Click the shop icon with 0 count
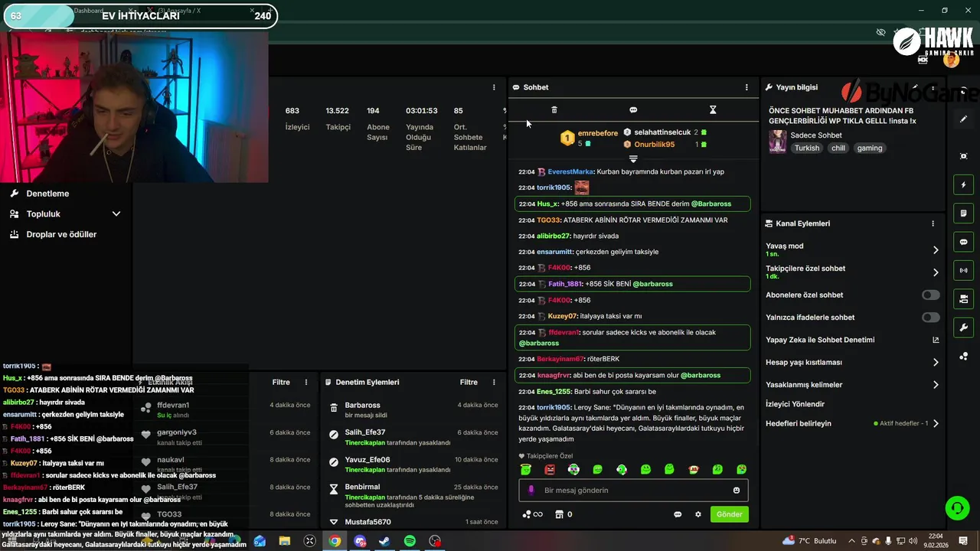Screen dimensions: 980x551 point(563,514)
